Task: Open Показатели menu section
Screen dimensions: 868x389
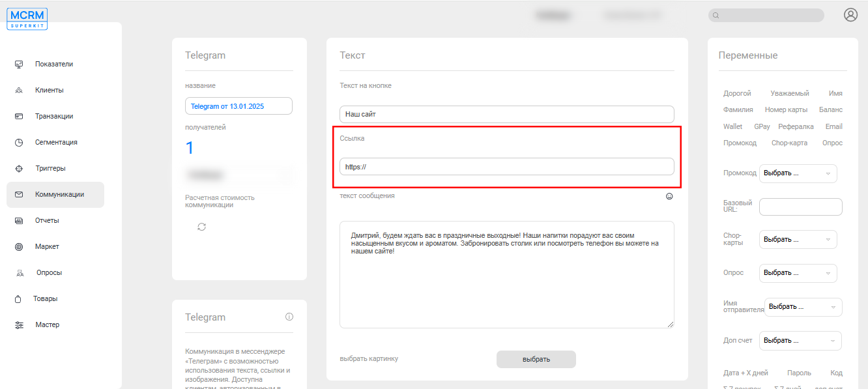Action: click(x=54, y=64)
